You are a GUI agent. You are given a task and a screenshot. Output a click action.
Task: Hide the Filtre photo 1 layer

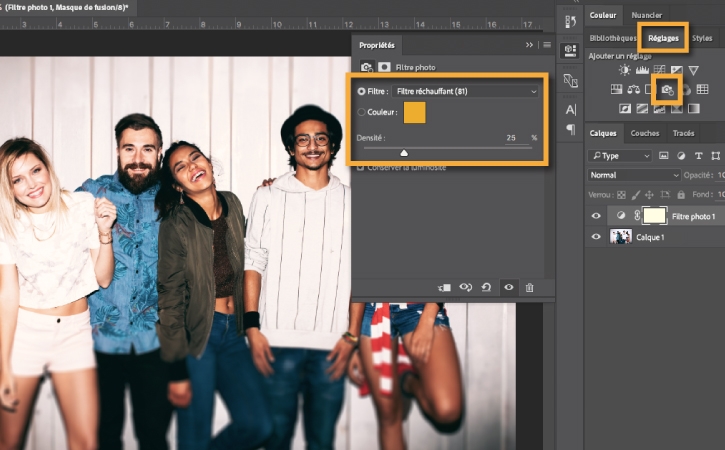pyautogui.click(x=597, y=216)
